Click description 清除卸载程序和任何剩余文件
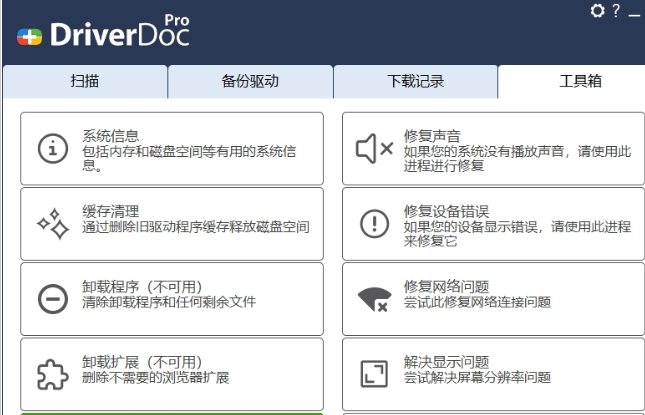This screenshot has height=415, width=645. tap(169, 302)
